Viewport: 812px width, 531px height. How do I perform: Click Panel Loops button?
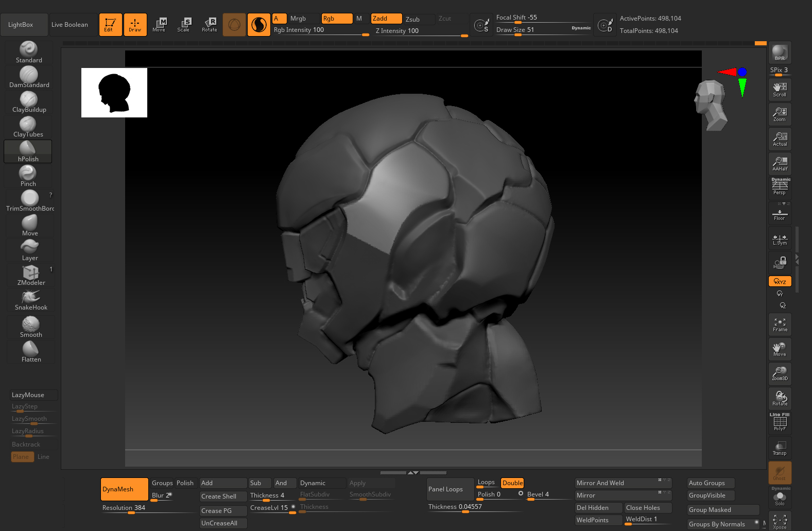coord(451,489)
